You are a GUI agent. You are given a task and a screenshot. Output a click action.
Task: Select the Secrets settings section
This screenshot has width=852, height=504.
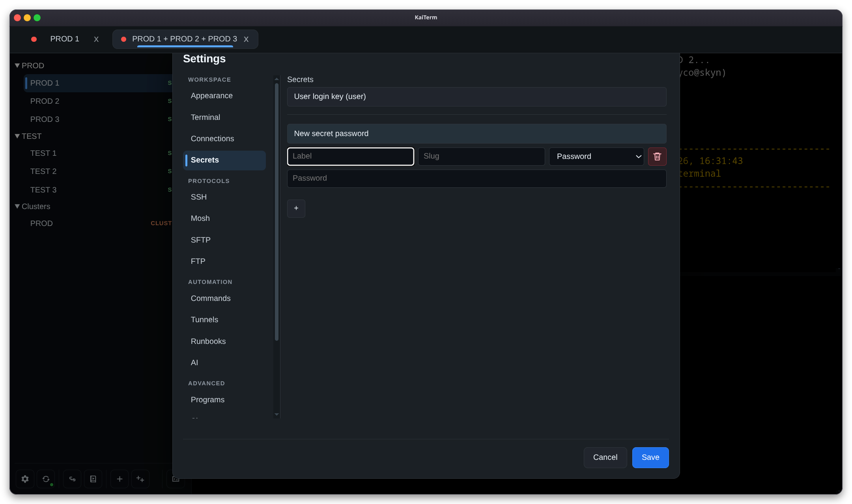coord(224,160)
